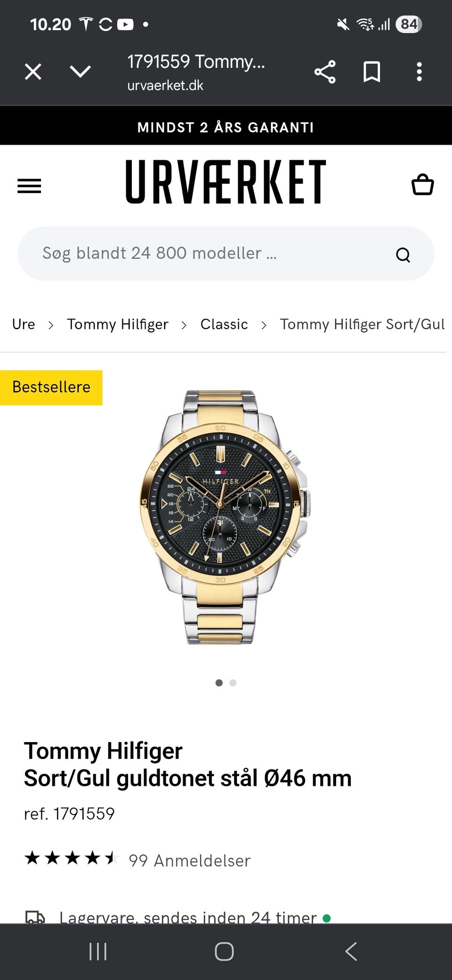Bookmark the current page

tap(372, 72)
